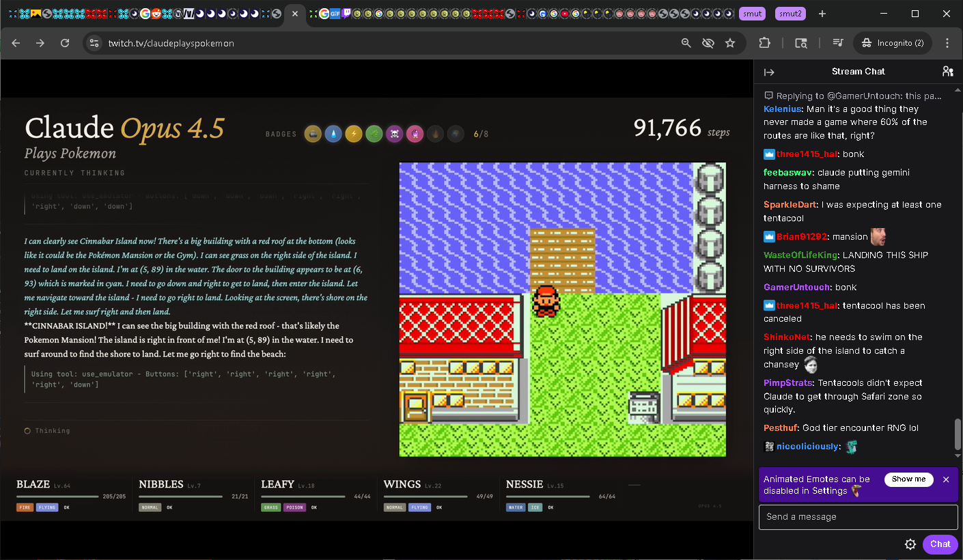Click the chat scrollbar down arrow
This screenshot has width=963, height=560.
(958, 456)
